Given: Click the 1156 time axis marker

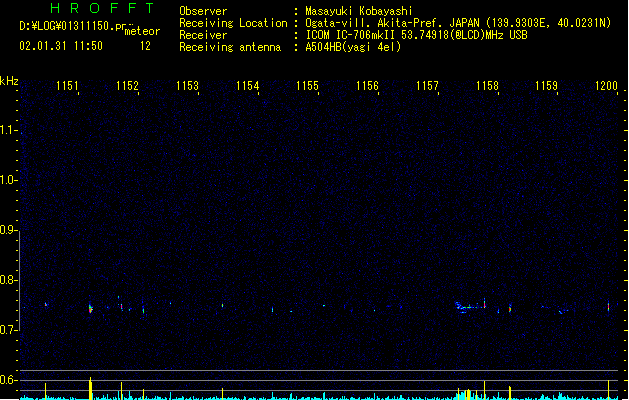Looking at the screenshot, I should coord(367,86).
